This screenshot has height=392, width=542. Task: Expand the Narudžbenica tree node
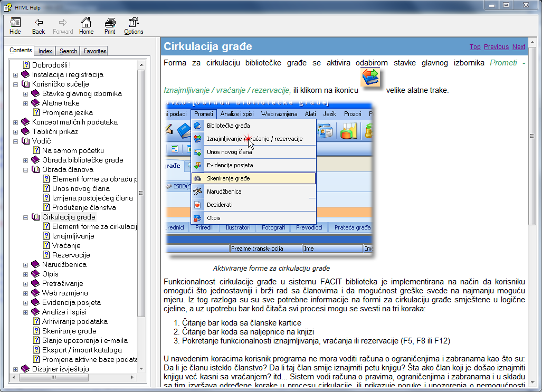(x=26, y=265)
